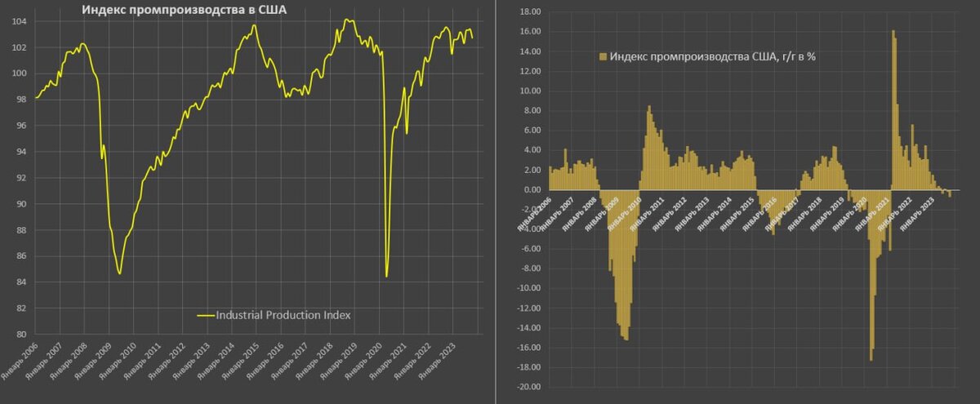Click the 104 label on left y-axis

(x=18, y=21)
